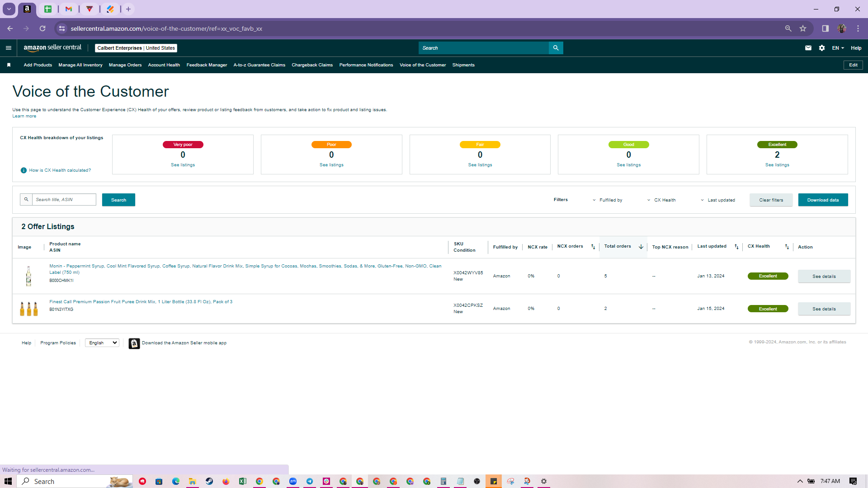Viewport: 868px width, 488px height.
Task: Expand the browser tab search chevron
Action: click(9, 9)
